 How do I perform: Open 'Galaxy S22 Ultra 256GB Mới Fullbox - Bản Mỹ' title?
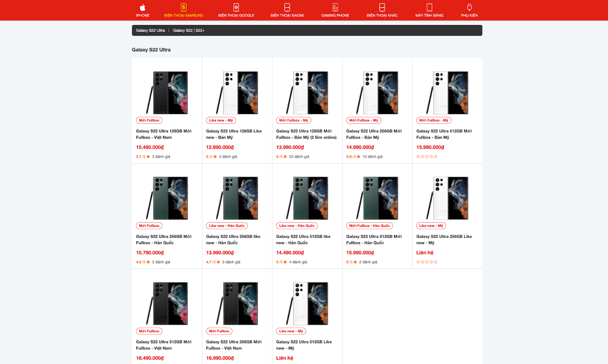(374, 134)
